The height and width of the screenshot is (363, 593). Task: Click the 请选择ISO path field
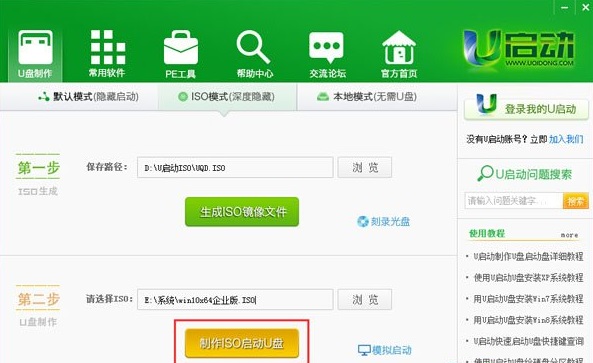pyautogui.click(x=235, y=300)
